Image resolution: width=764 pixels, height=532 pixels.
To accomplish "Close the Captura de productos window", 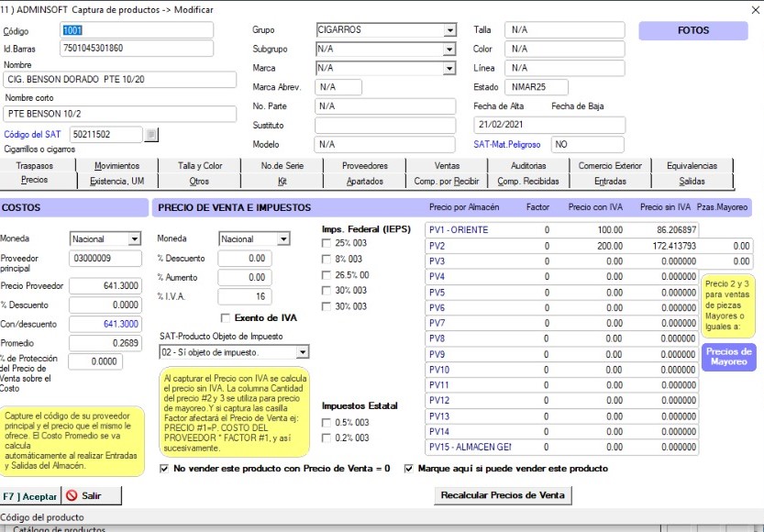I will tap(753, 8).
